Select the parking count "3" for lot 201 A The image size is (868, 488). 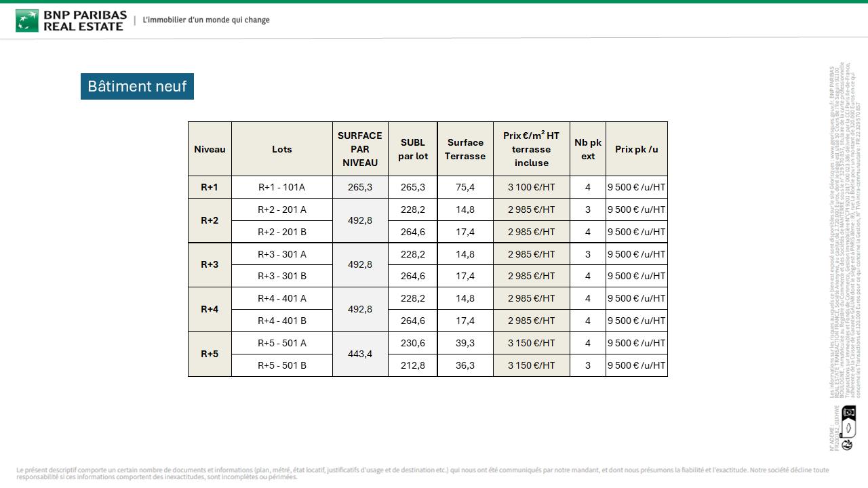pos(588,209)
